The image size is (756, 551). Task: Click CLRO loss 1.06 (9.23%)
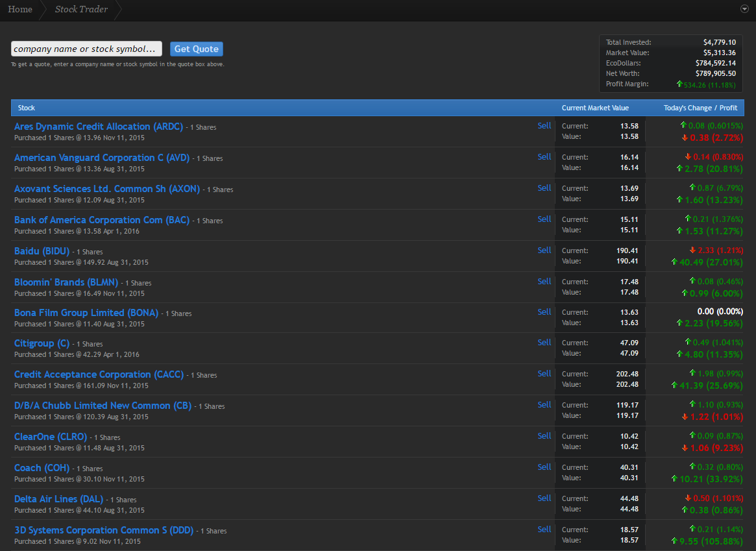716,448
